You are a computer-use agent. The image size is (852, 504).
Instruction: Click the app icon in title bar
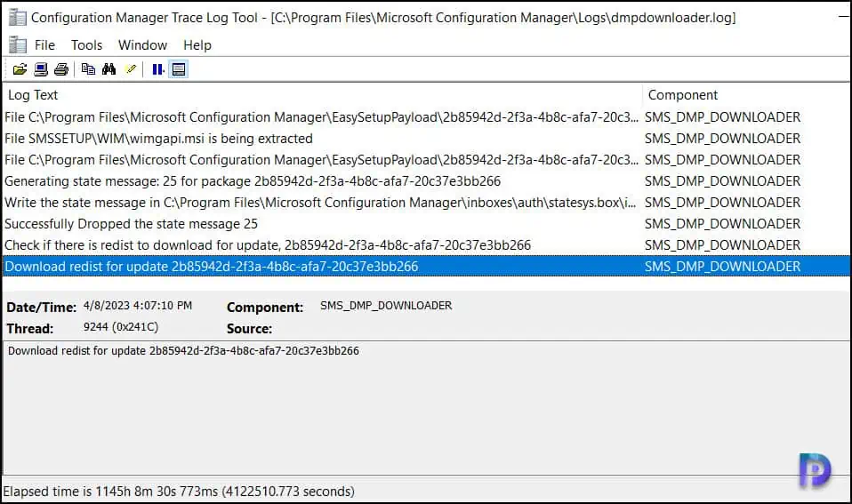[18, 18]
